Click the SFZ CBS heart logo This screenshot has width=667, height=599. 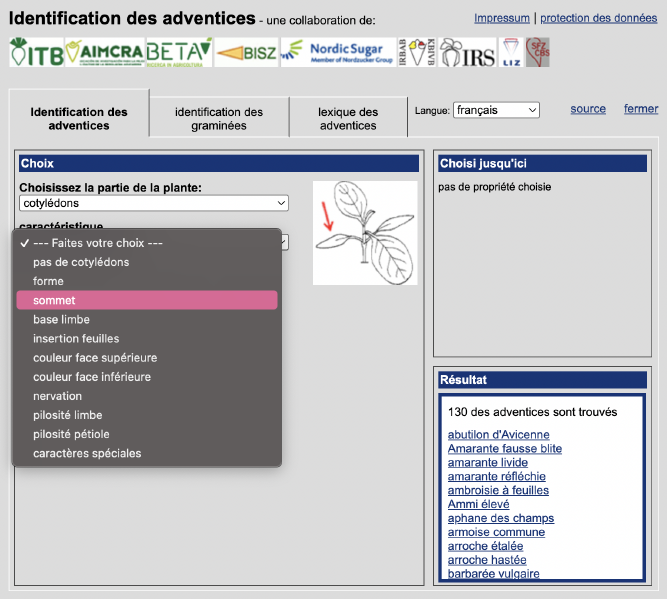click(x=538, y=53)
